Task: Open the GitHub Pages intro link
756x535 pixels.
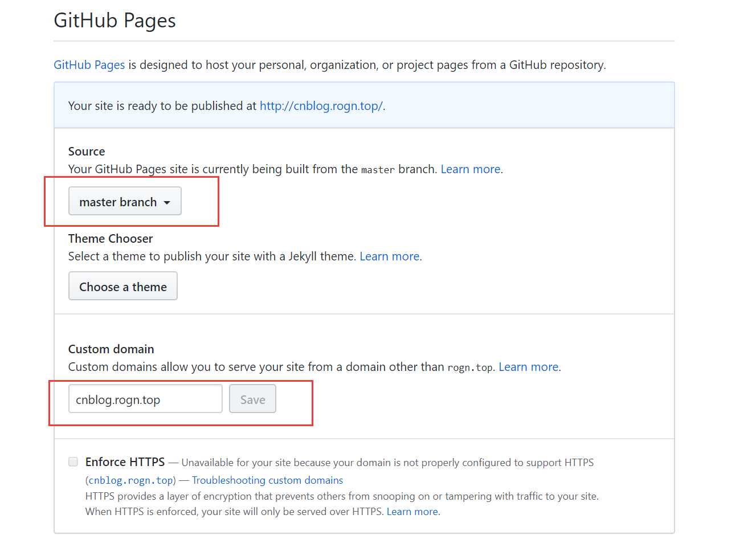Action: [89, 65]
